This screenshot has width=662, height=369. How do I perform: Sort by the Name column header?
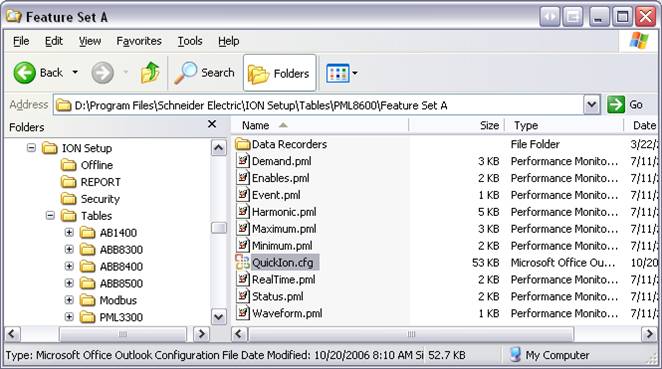[x=320, y=125]
